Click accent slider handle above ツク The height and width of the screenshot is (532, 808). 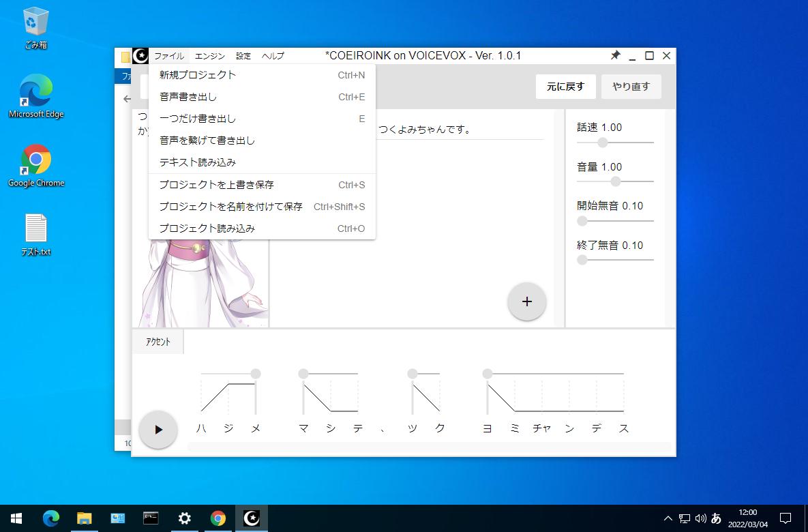(413, 374)
